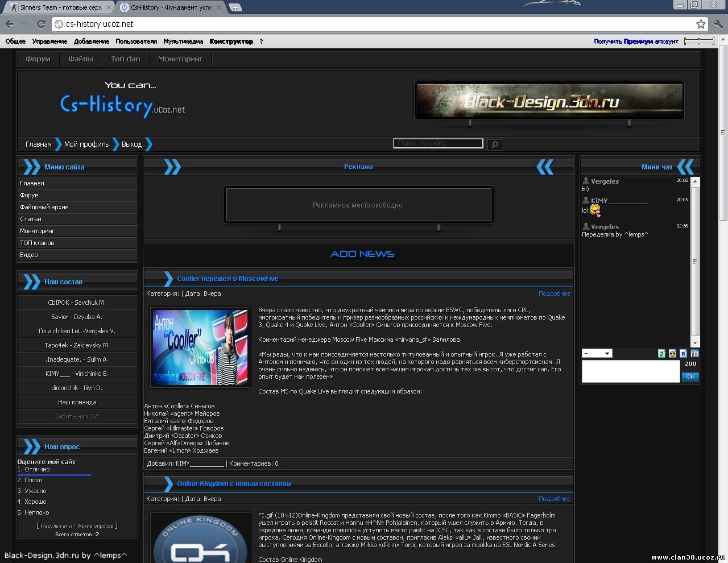Image resolution: width=728 pixels, height=563 pixels.
Task: Click the Выход logout link
Action: 131,144
